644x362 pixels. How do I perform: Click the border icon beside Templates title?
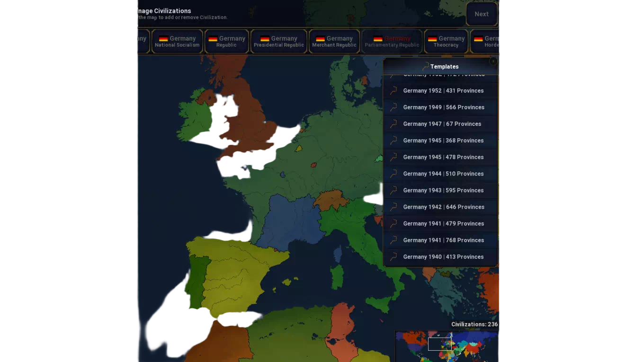point(425,67)
